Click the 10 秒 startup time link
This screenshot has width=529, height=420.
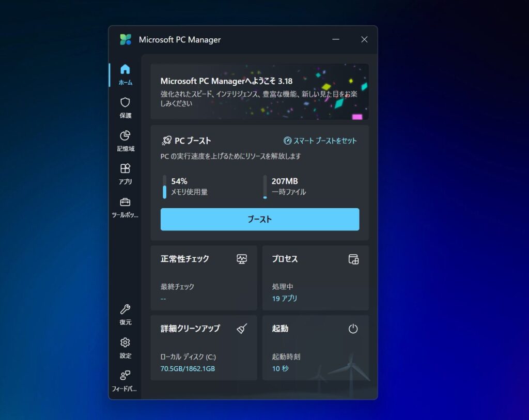281,369
